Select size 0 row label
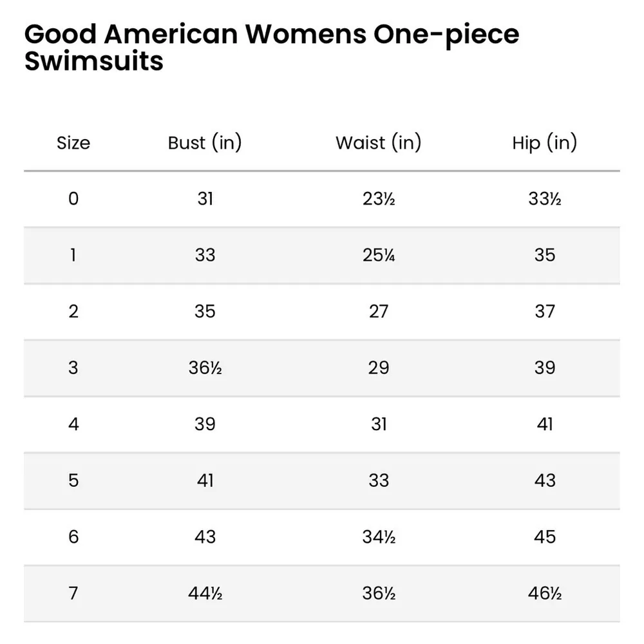 click(73, 198)
